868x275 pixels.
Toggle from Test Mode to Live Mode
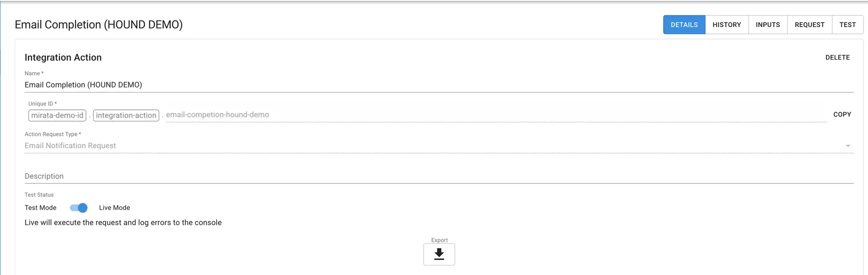[78, 208]
